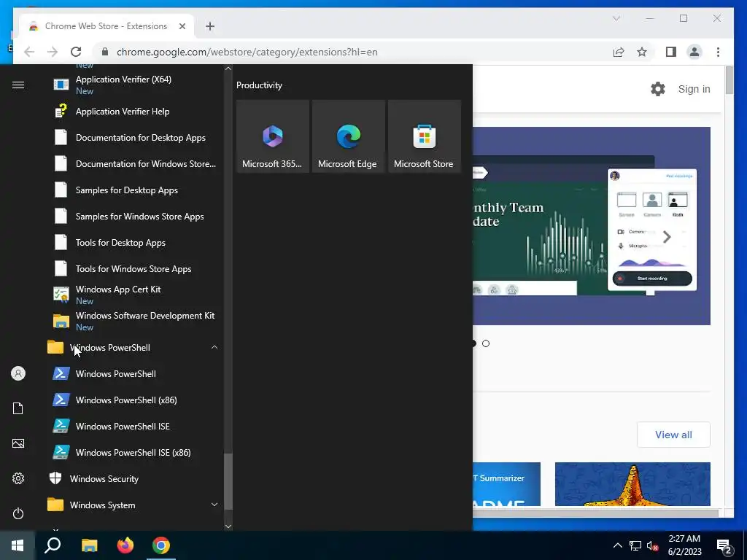
Task: Launch Windows PowerShell app
Action: (135, 374)
